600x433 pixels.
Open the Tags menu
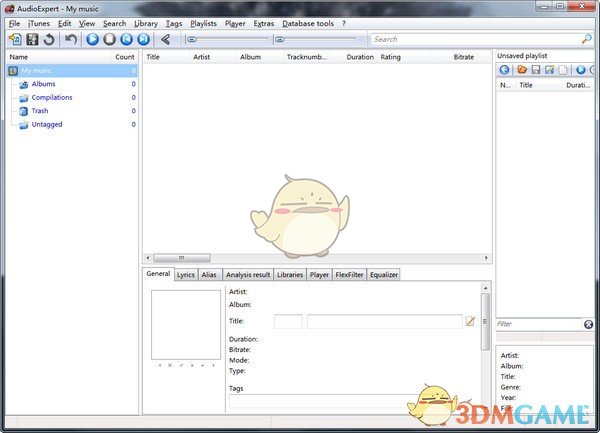click(x=174, y=23)
